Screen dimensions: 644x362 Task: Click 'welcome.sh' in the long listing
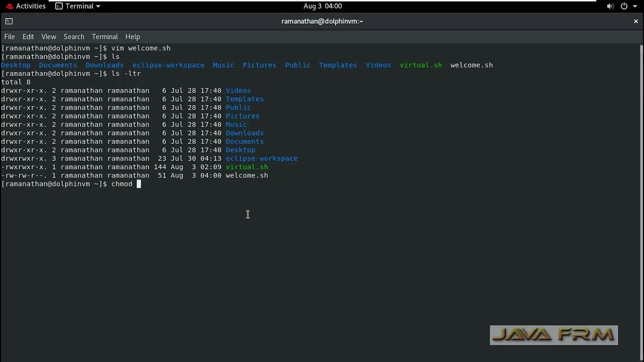247,175
